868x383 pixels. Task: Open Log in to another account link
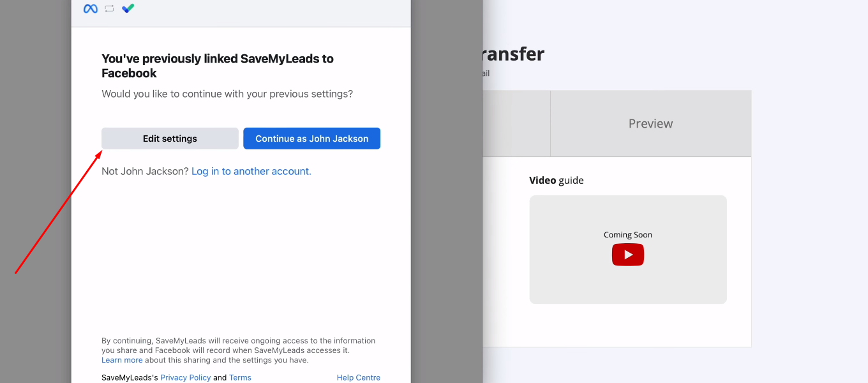click(x=251, y=171)
